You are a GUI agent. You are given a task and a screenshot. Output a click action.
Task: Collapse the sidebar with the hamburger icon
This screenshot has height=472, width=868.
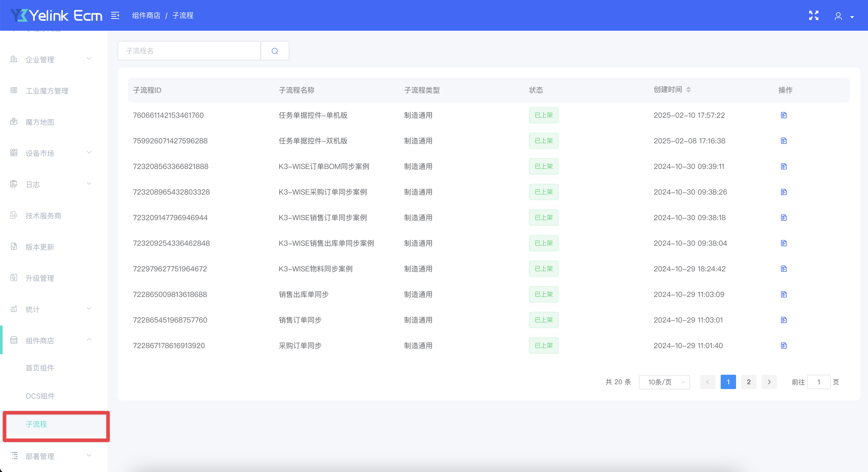click(115, 15)
